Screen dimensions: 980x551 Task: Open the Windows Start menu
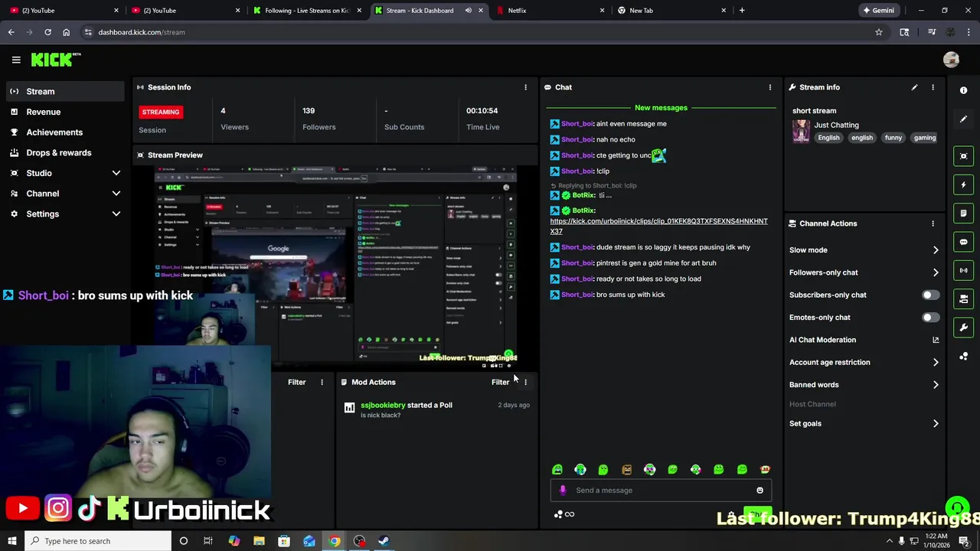[11, 541]
